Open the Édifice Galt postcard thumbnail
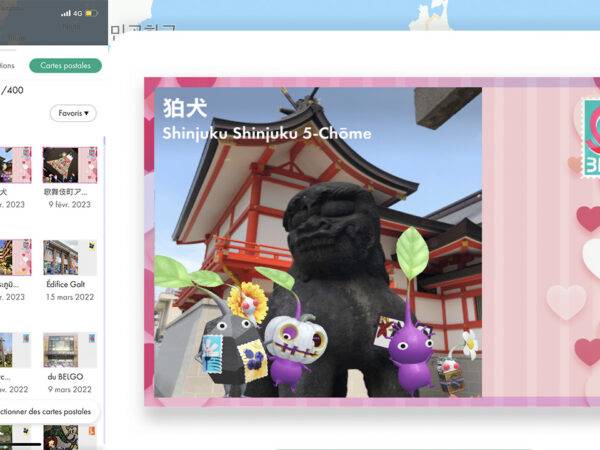600x450 pixels. pos(70,258)
